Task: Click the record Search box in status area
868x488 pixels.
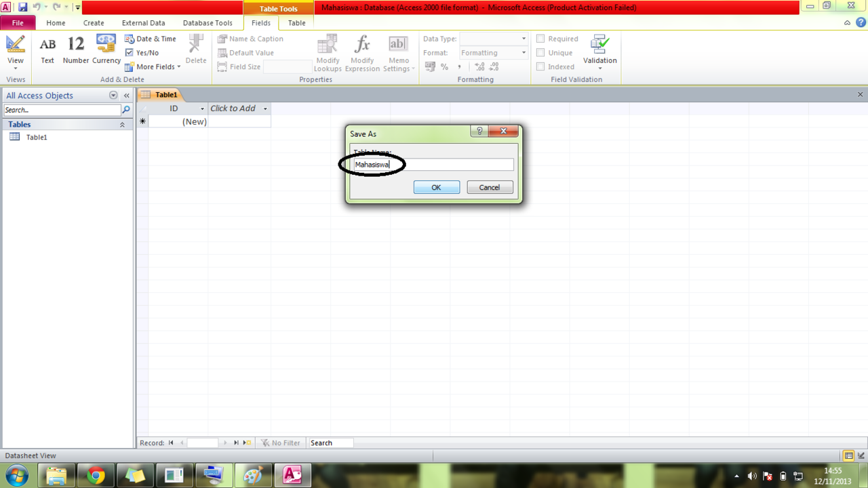Action: (x=330, y=443)
